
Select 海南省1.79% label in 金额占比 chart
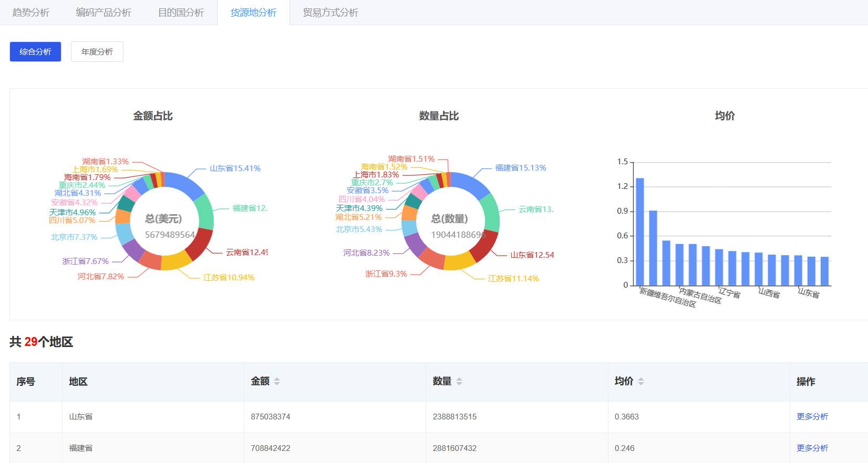pos(87,177)
